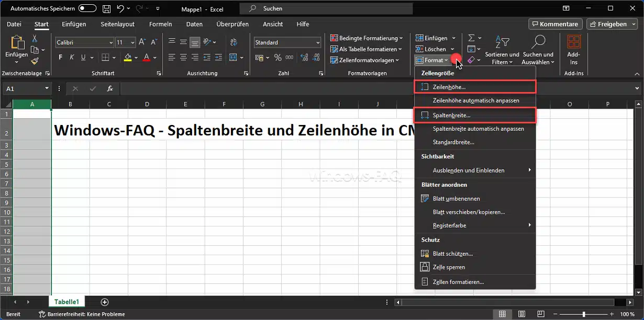Viewport: 644px width, 320px height.
Task: Expand the Name Box dropdown arrow
Action: 47,89
